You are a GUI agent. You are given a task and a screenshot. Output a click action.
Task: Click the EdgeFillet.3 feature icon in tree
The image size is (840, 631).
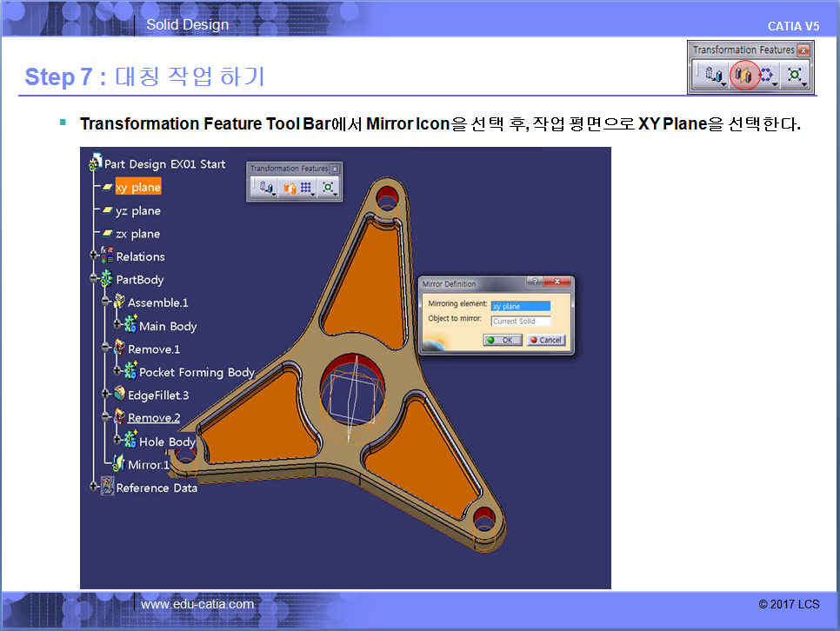click(x=119, y=395)
